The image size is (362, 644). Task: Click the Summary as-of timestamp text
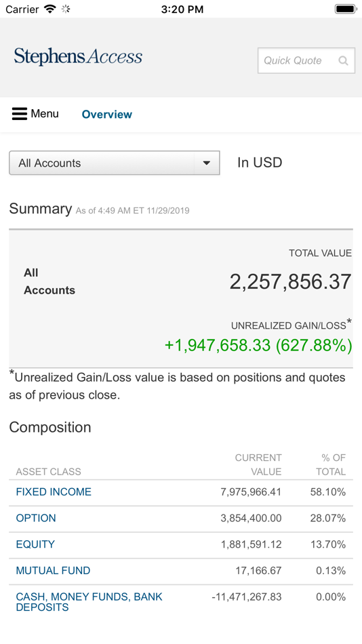(x=132, y=211)
